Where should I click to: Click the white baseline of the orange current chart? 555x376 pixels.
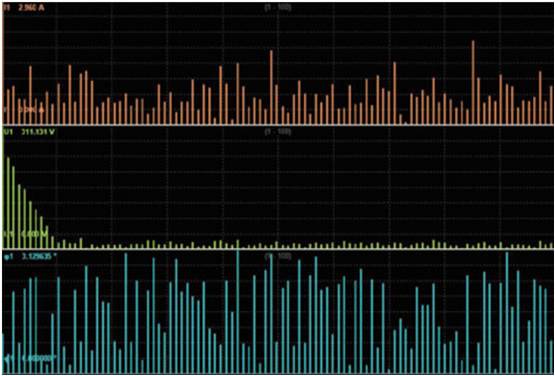tap(278, 125)
